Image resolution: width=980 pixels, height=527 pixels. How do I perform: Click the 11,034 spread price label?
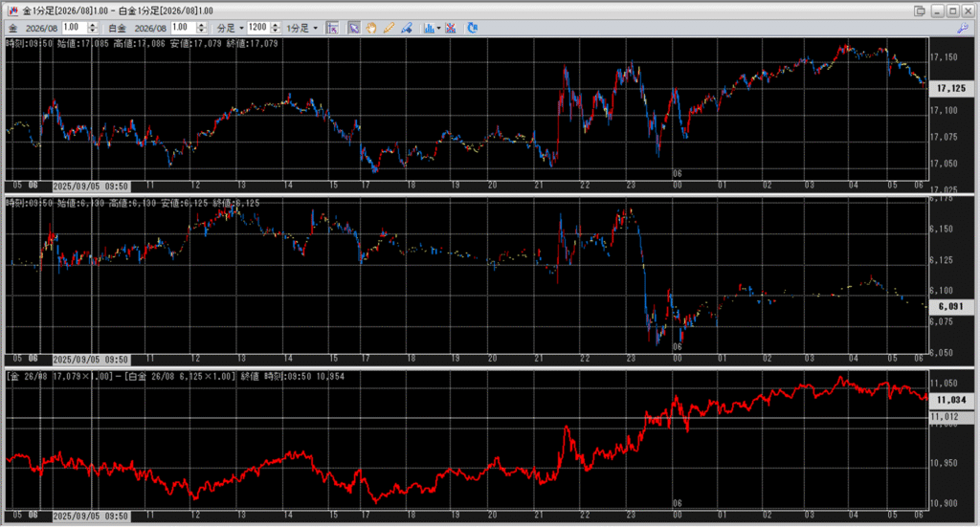pos(951,399)
